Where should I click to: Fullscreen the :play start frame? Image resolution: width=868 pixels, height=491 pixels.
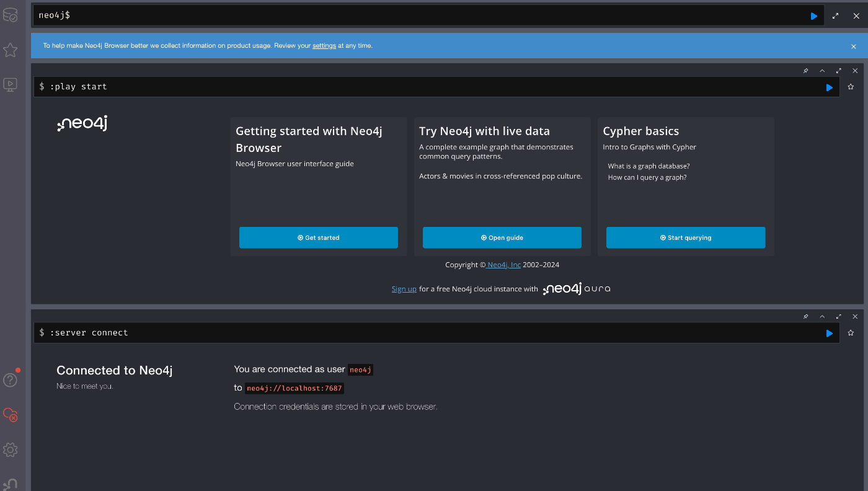838,71
